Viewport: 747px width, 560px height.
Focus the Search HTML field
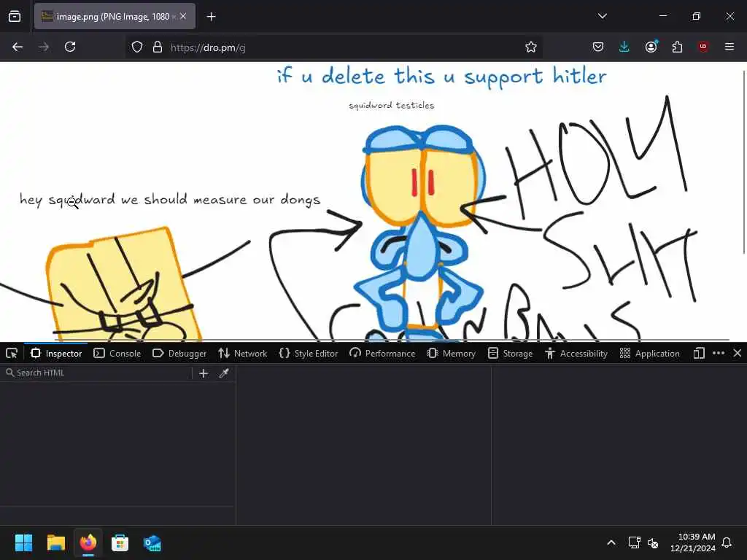[x=98, y=373]
